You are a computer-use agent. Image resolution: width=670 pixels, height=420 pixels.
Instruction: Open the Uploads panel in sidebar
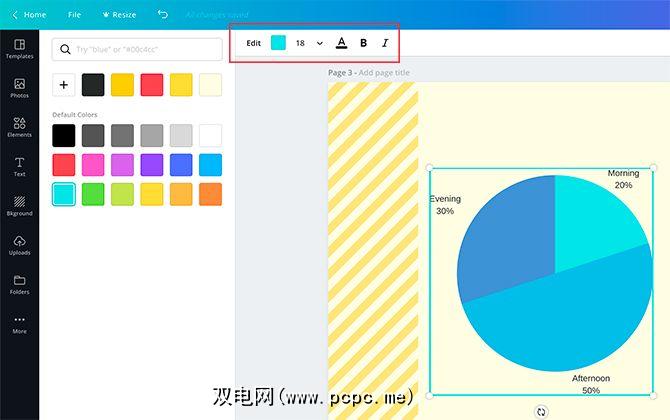pyautogui.click(x=19, y=245)
